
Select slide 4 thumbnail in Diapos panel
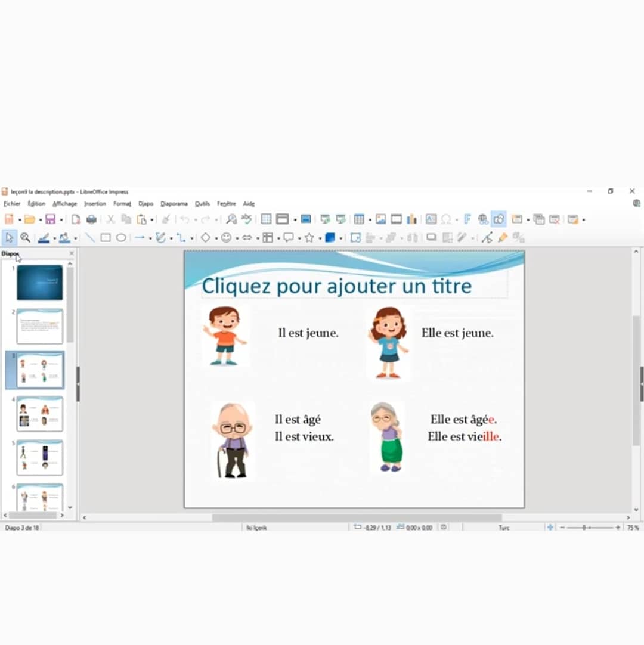[x=40, y=414]
